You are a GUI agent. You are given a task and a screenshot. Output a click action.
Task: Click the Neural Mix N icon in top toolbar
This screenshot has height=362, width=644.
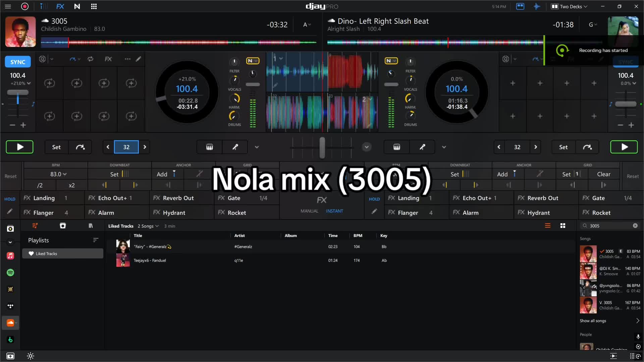[x=77, y=6]
